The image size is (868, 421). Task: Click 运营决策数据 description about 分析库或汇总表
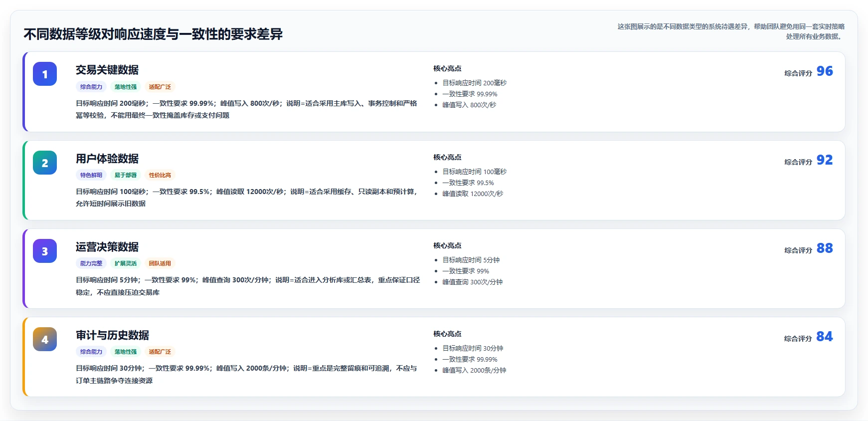click(248, 286)
